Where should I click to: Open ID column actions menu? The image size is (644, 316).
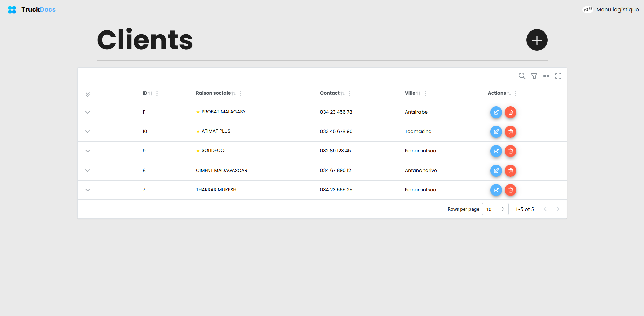157,93
